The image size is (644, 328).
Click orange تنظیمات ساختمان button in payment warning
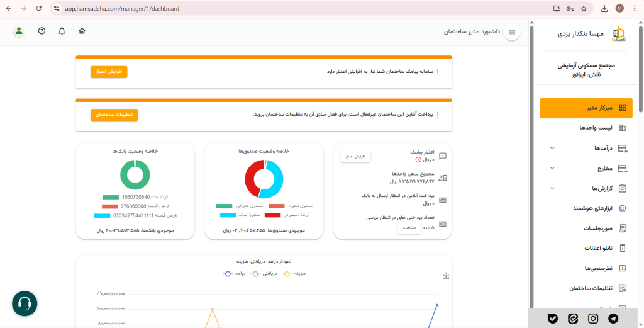pyautogui.click(x=114, y=115)
